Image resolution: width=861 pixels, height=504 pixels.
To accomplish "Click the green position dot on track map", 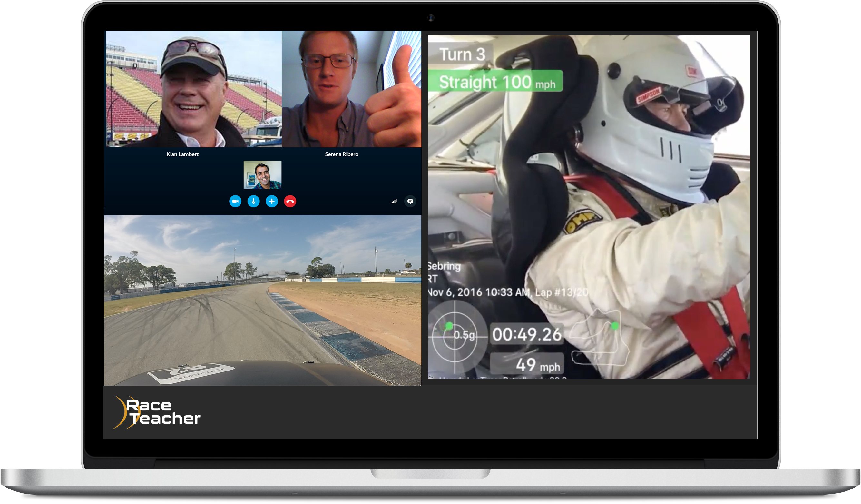I will point(614,326).
